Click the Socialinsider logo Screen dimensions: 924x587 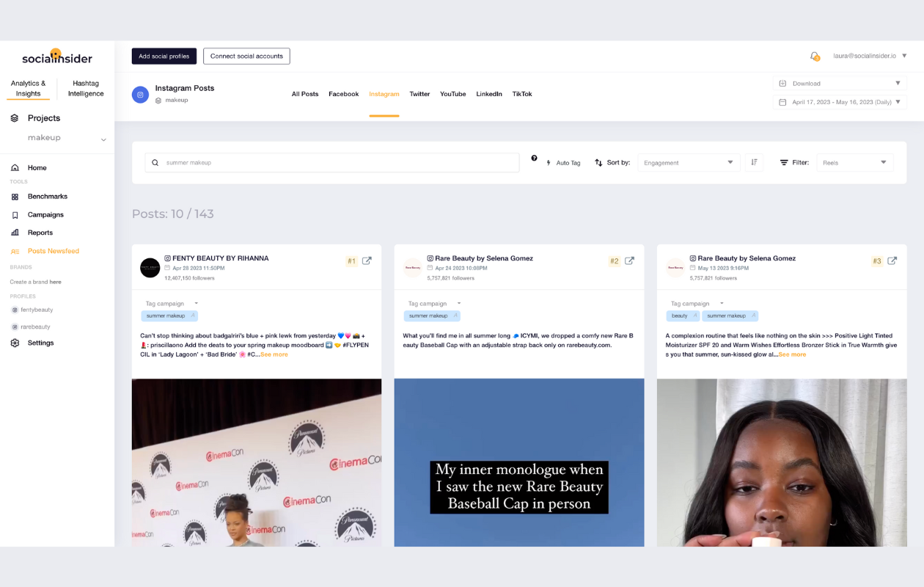click(57, 57)
